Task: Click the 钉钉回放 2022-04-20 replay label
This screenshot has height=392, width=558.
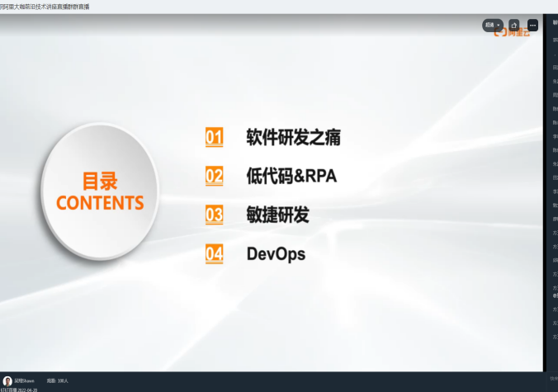Action: pos(19,389)
